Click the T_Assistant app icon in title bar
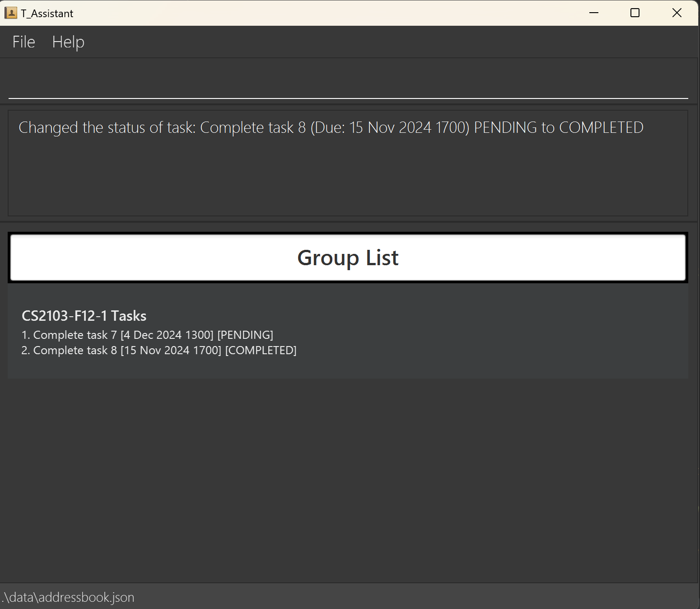The width and height of the screenshot is (700, 609). coord(10,13)
